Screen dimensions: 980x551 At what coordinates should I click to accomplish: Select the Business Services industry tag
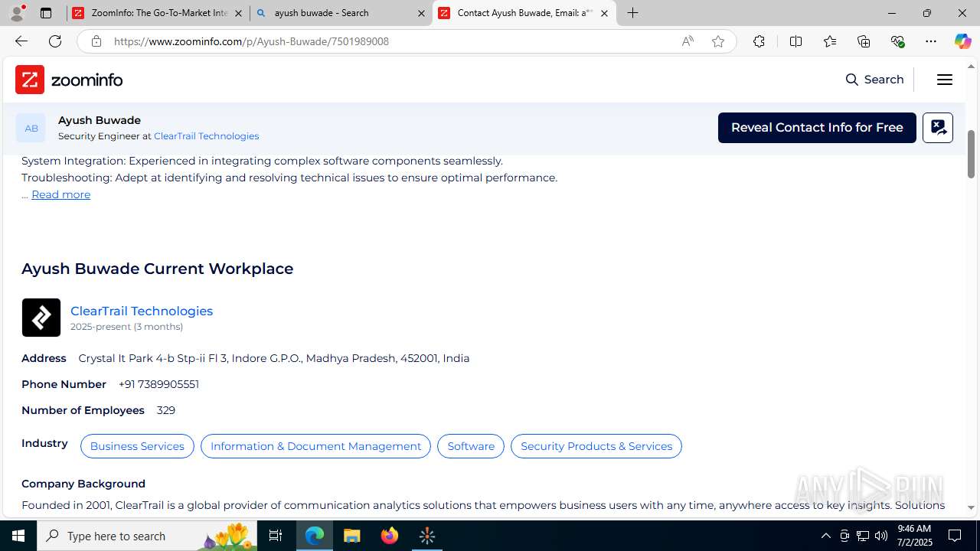pos(137,446)
